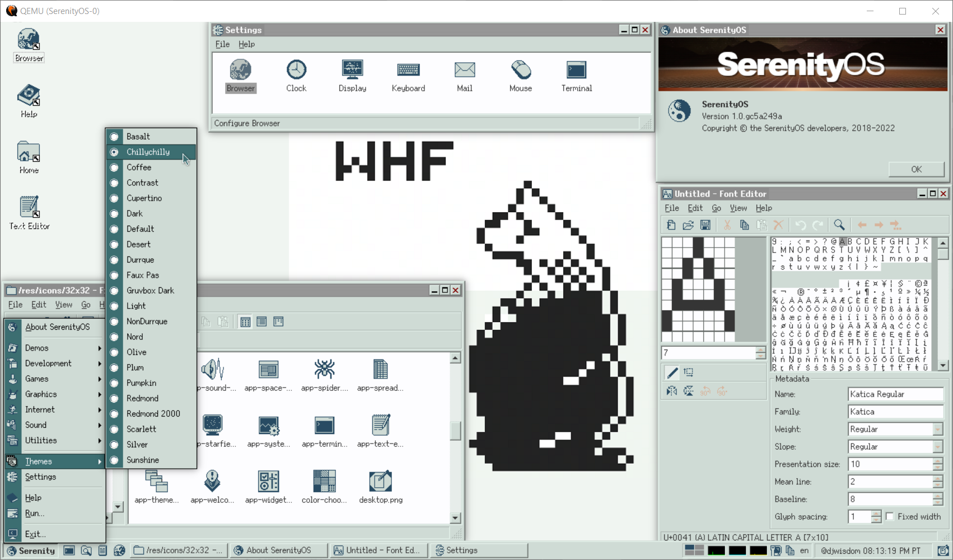953x560 pixels.
Task: Click Copy icon in Font Editor toolbar
Action: [x=744, y=225]
